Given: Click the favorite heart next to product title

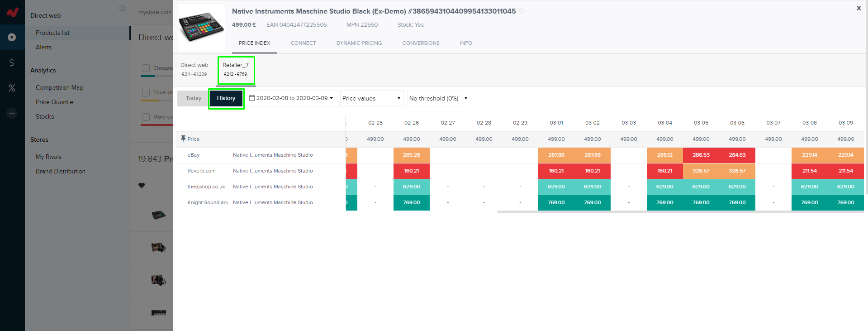Looking at the screenshot, I should tap(522, 11).
